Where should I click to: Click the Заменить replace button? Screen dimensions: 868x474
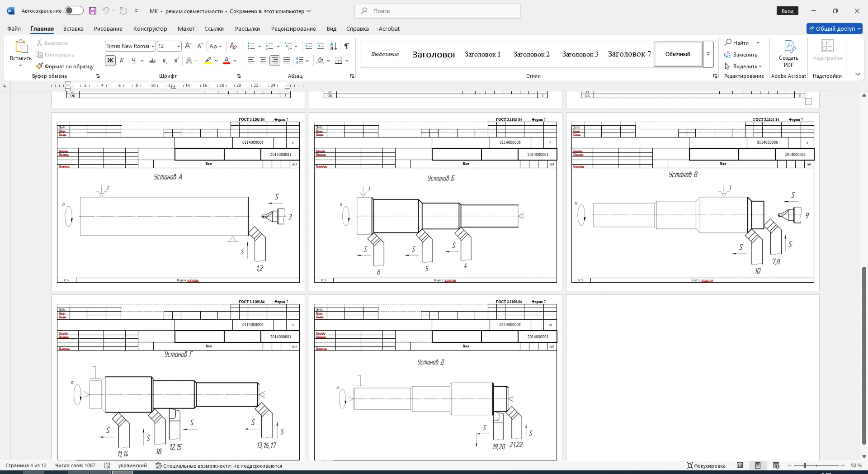[741, 55]
